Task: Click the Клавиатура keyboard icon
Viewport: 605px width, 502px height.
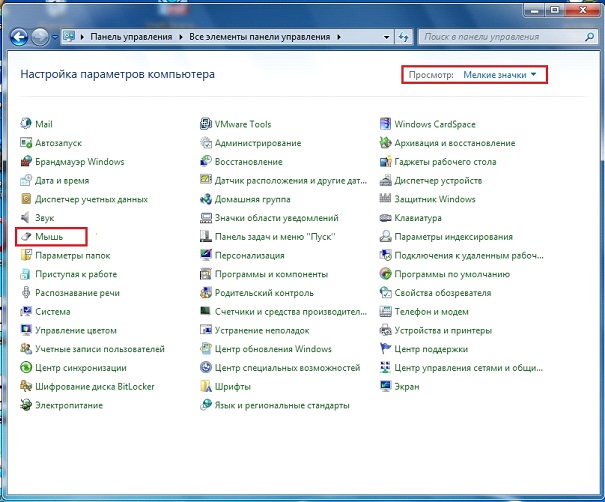Action: tap(385, 218)
